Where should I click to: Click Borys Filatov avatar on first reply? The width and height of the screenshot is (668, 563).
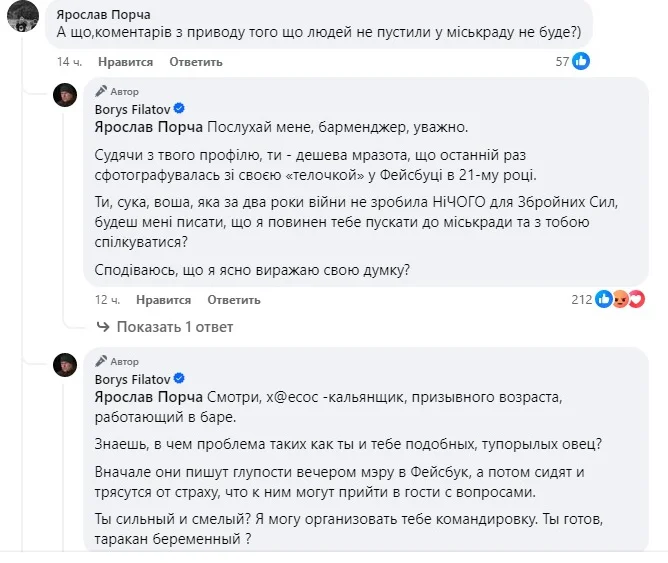coord(66,96)
